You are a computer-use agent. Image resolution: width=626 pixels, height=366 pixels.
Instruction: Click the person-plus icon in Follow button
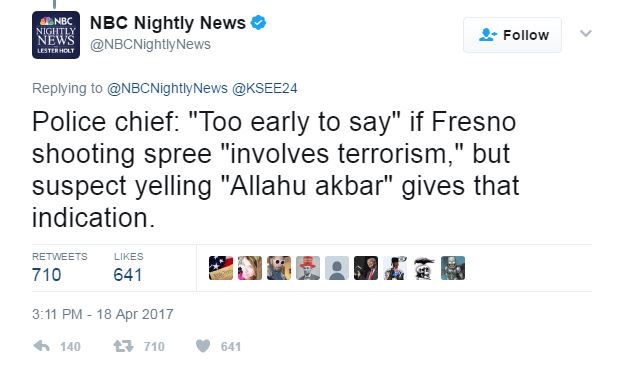(x=487, y=35)
